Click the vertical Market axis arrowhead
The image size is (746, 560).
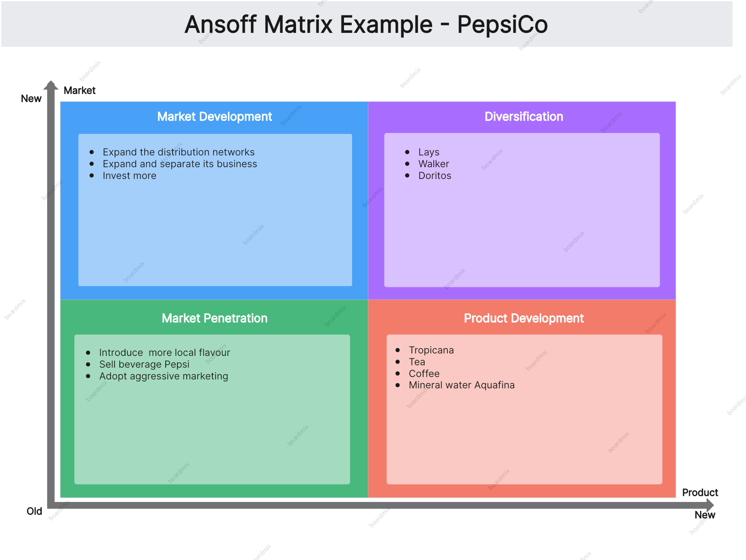(x=51, y=85)
